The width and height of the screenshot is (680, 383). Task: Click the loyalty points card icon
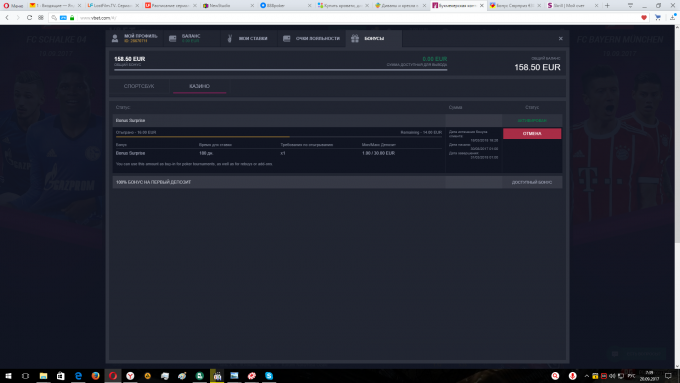pyautogui.click(x=286, y=39)
